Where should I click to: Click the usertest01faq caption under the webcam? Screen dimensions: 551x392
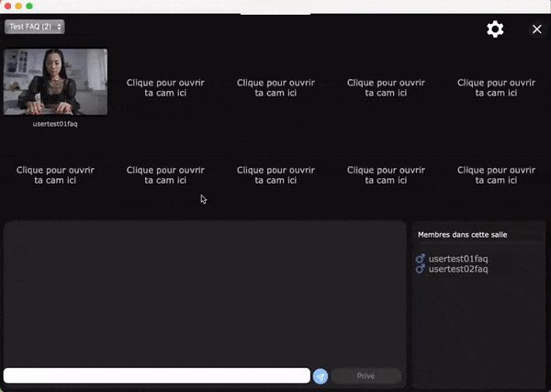[x=55, y=124]
